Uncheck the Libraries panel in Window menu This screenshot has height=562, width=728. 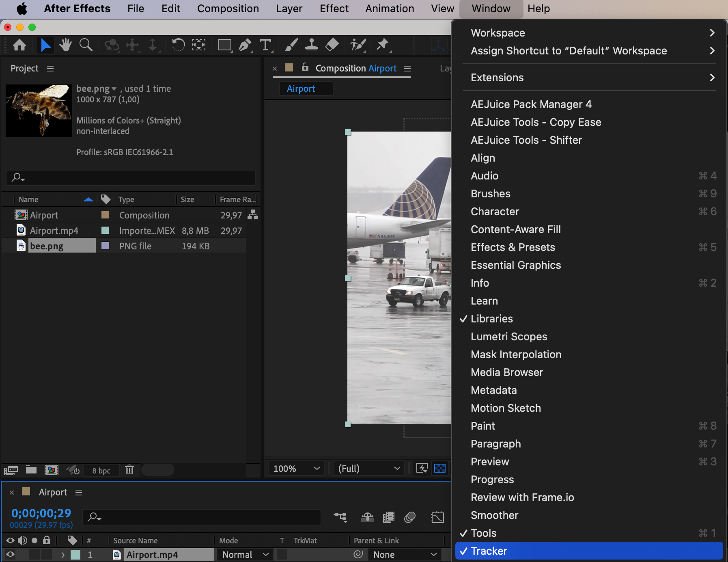(x=491, y=319)
